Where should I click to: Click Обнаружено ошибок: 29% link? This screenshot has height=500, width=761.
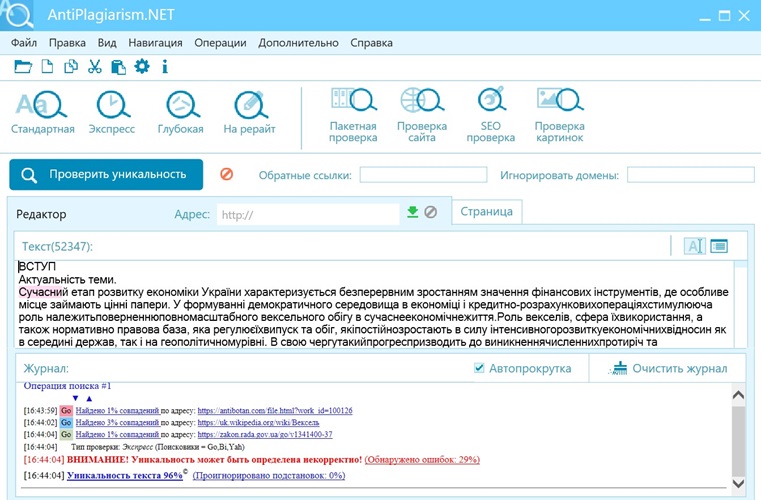[422, 459]
